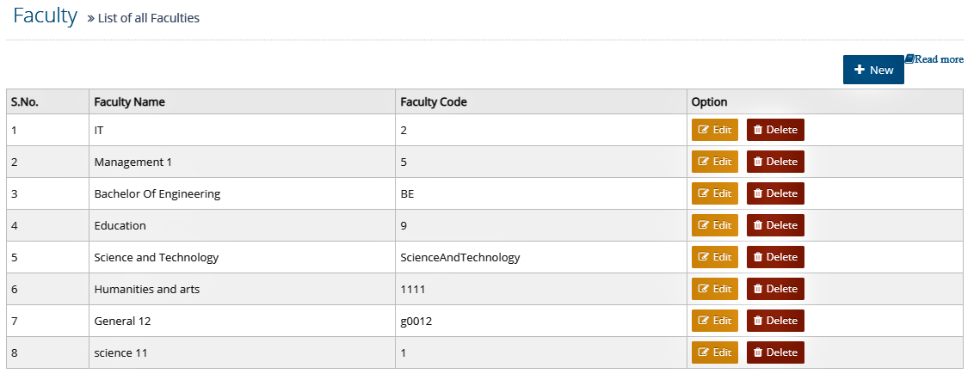Image resolution: width=980 pixels, height=386 pixels.
Task: Click the book icon beside Read more
Action: click(x=909, y=58)
